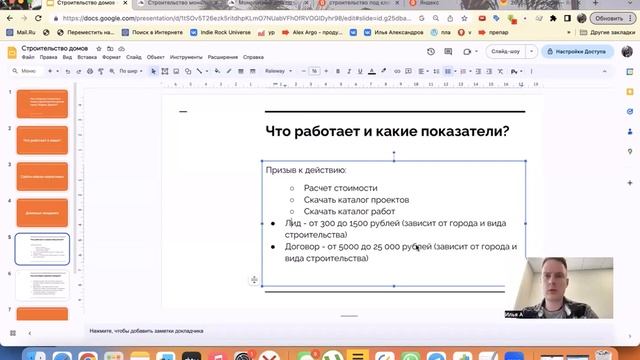Insert a text box with toolbar icon
The width and height of the screenshot is (640, 360).
click(165, 71)
